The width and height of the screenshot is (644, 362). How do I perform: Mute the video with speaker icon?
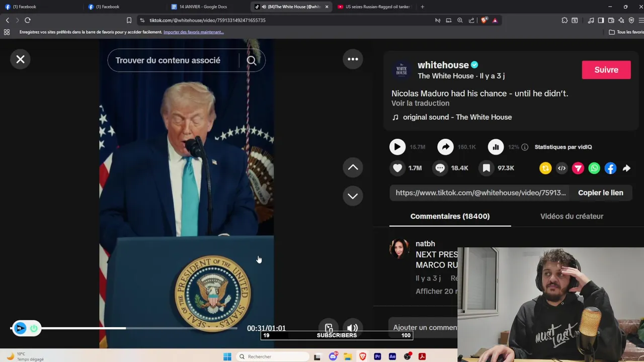click(353, 328)
